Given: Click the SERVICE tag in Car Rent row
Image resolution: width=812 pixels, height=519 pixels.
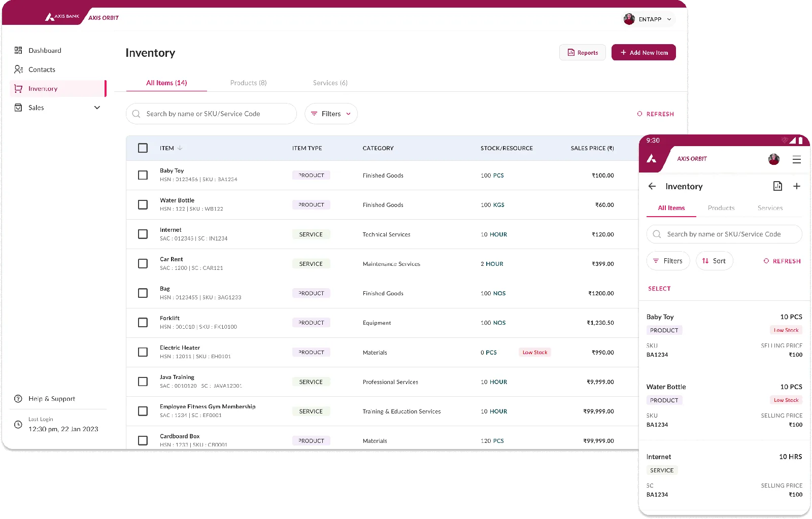Looking at the screenshot, I should [311, 264].
